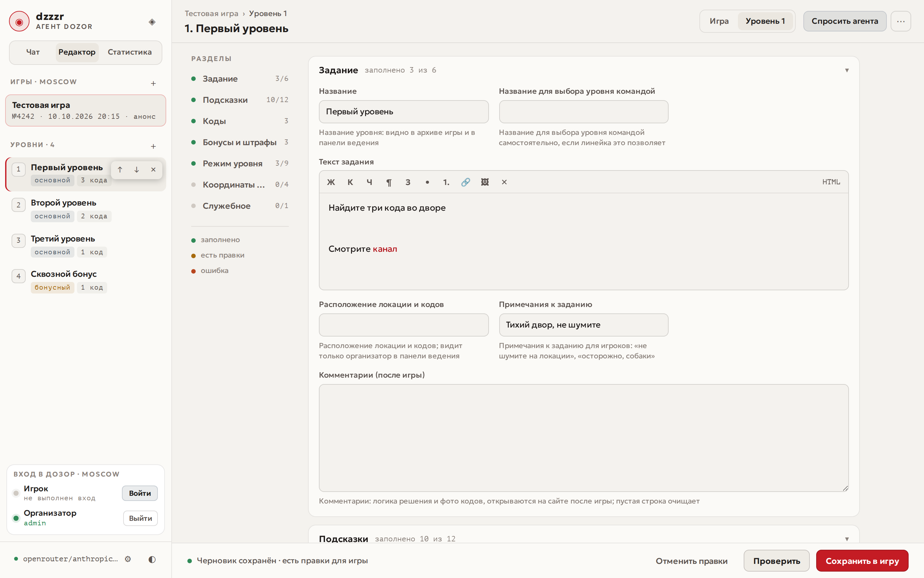Switch editor to HTML mode
Viewport: 924px width, 578px height.
[x=831, y=182]
